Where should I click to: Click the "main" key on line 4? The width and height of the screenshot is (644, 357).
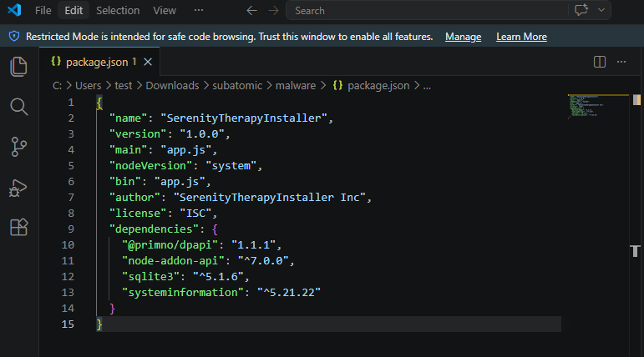128,150
